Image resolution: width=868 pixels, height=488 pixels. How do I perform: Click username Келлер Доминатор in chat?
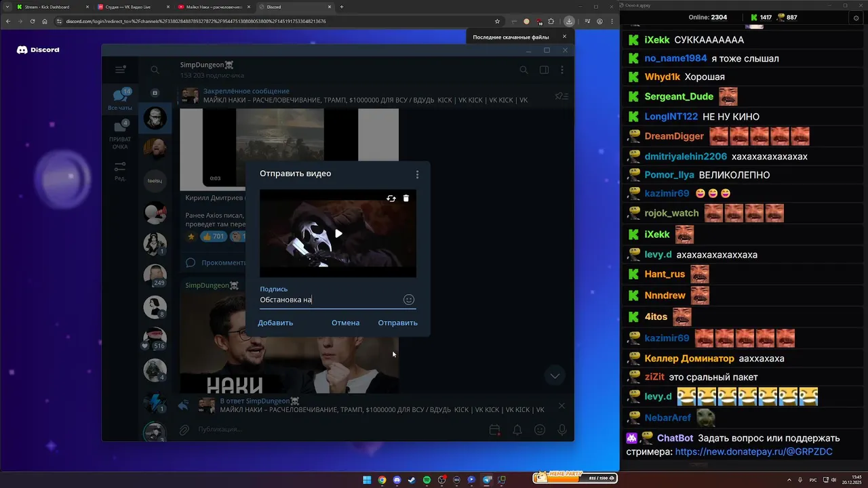pos(689,358)
